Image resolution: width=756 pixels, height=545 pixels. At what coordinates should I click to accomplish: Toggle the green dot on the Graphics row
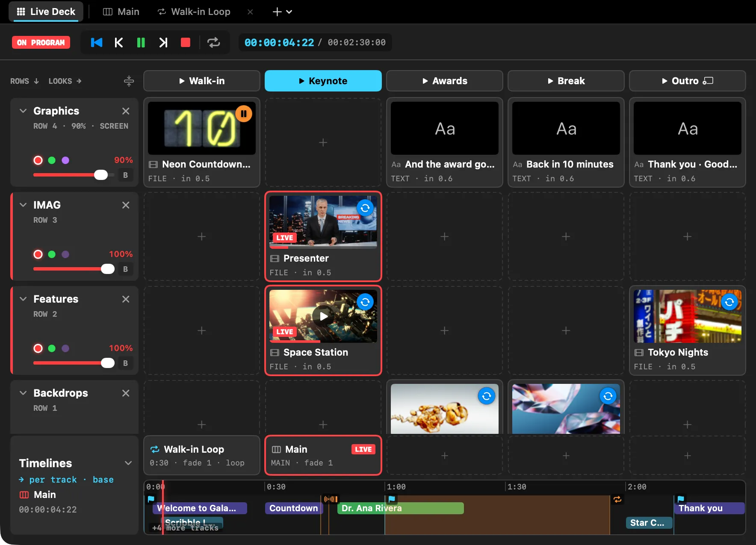click(x=52, y=160)
